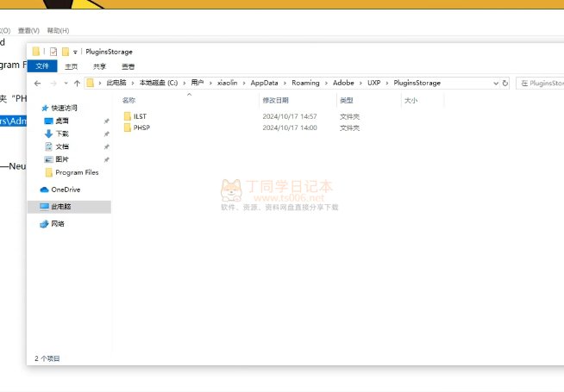Click 文件夹 type of ILST row

[x=349, y=116]
